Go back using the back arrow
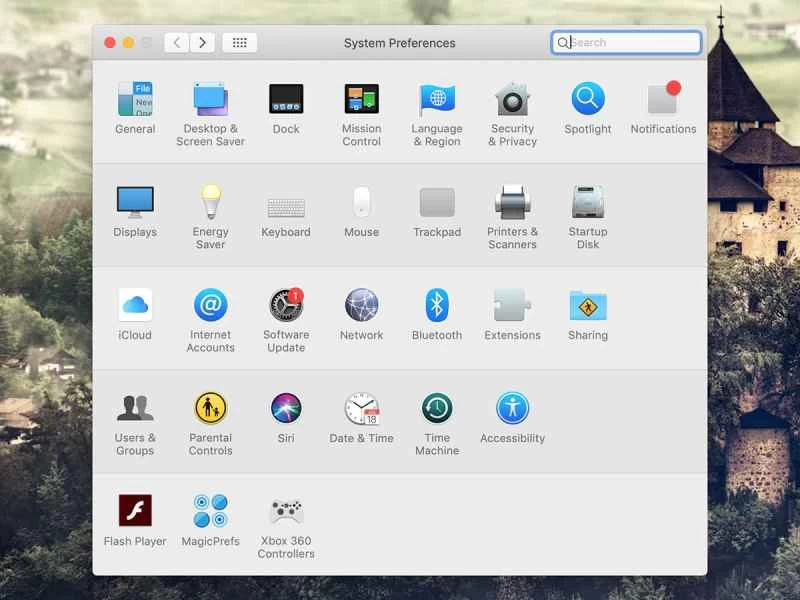800x600 pixels. 176,43
